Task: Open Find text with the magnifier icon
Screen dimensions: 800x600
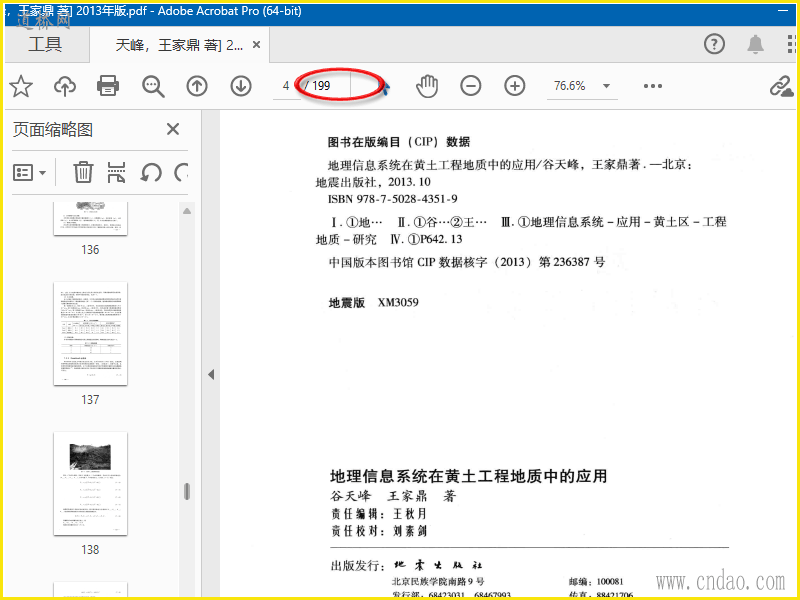Action: (153, 86)
